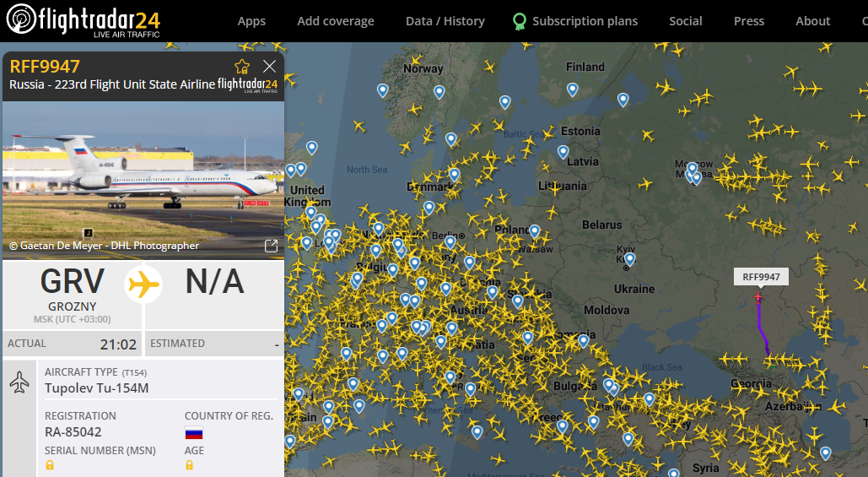Click the GRV origin airport code
Screen dimensions: 868x477
[72, 281]
